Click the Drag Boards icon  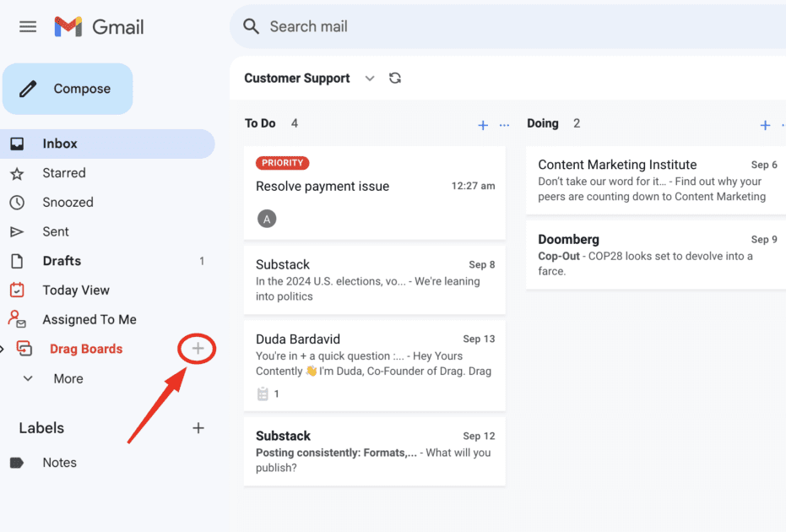24,349
